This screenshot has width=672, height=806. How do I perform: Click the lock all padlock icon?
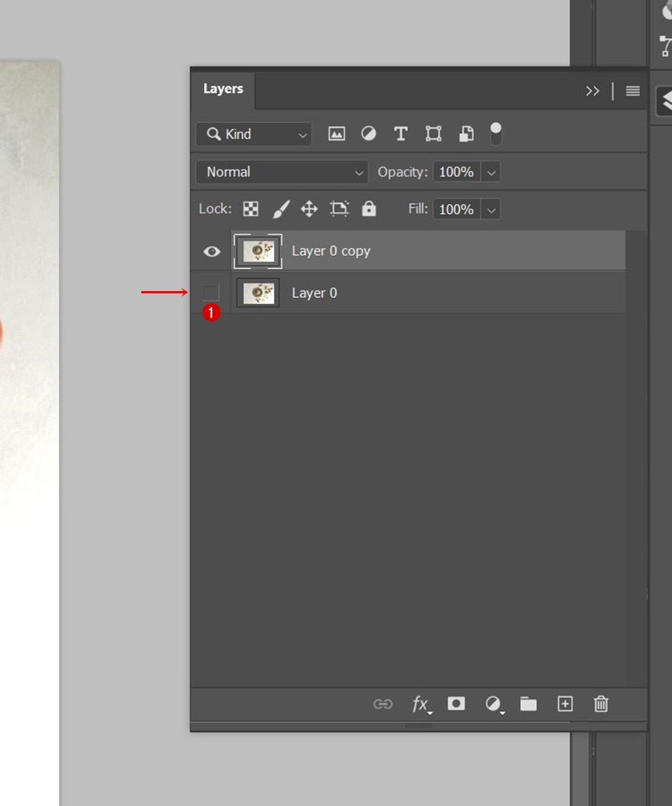click(369, 209)
